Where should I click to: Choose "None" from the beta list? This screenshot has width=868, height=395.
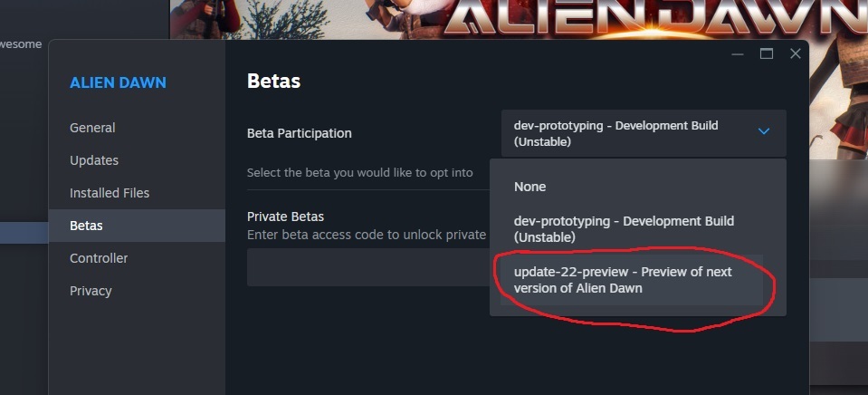tap(530, 187)
